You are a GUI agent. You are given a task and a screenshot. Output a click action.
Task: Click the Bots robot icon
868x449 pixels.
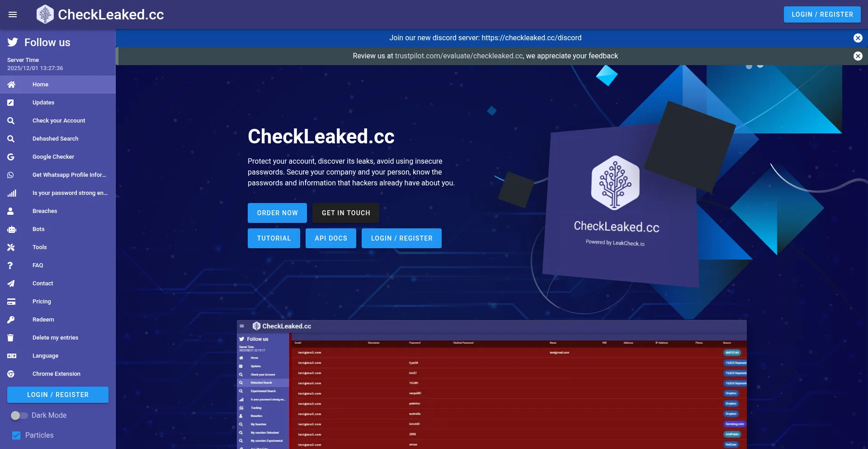(x=11, y=229)
